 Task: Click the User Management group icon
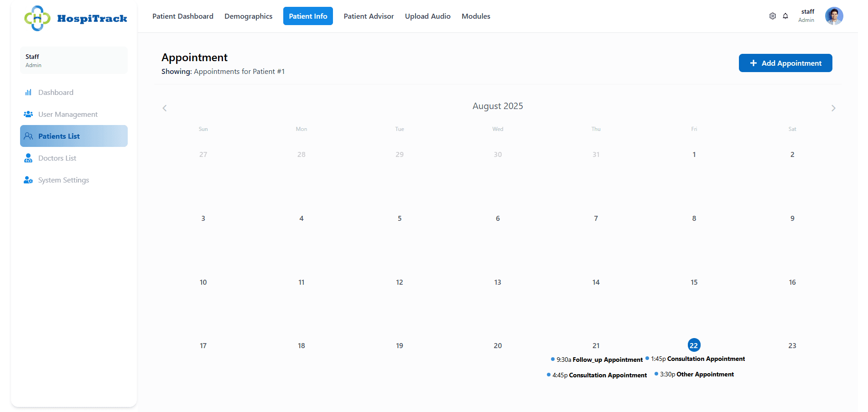click(x=28, y=115)
